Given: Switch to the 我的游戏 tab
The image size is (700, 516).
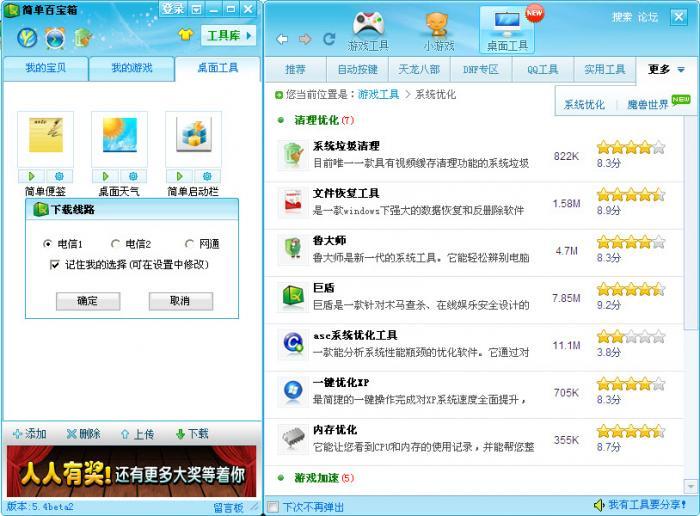Looking at the screenshot, I should [x=132, y=68].
